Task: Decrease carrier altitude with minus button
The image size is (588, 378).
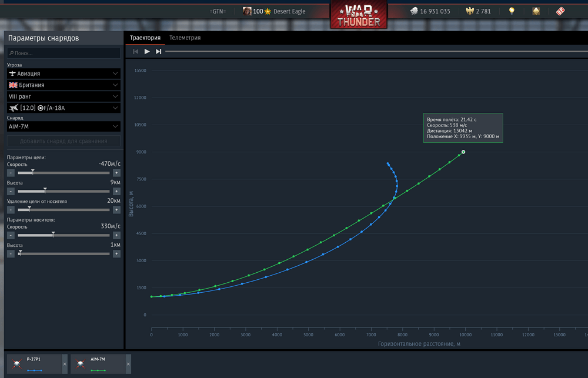Action: [11, 254]
